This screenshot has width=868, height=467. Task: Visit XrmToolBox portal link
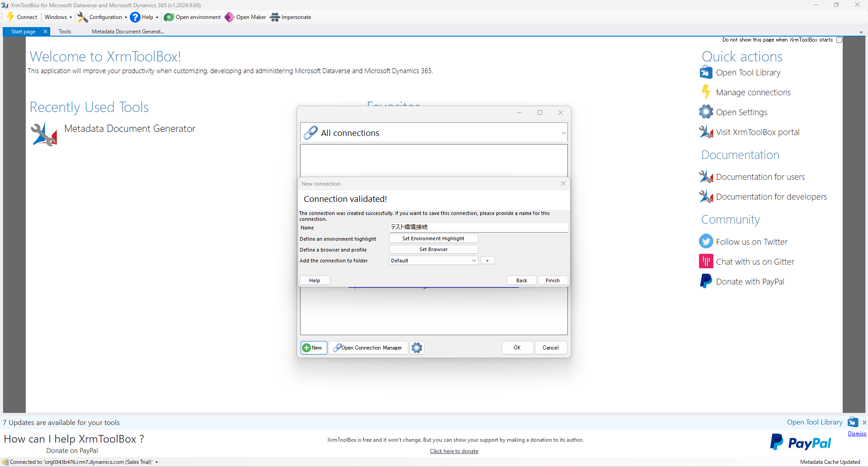click(758, 132)
